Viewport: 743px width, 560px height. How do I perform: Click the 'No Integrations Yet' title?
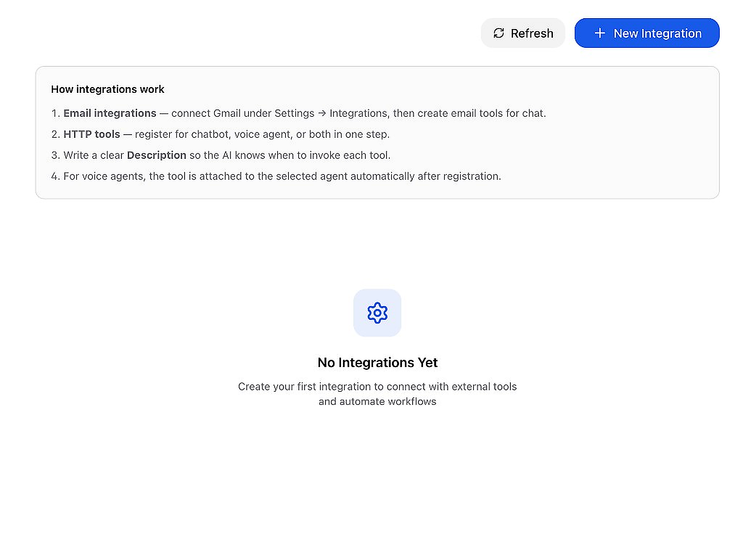point(378,363)
